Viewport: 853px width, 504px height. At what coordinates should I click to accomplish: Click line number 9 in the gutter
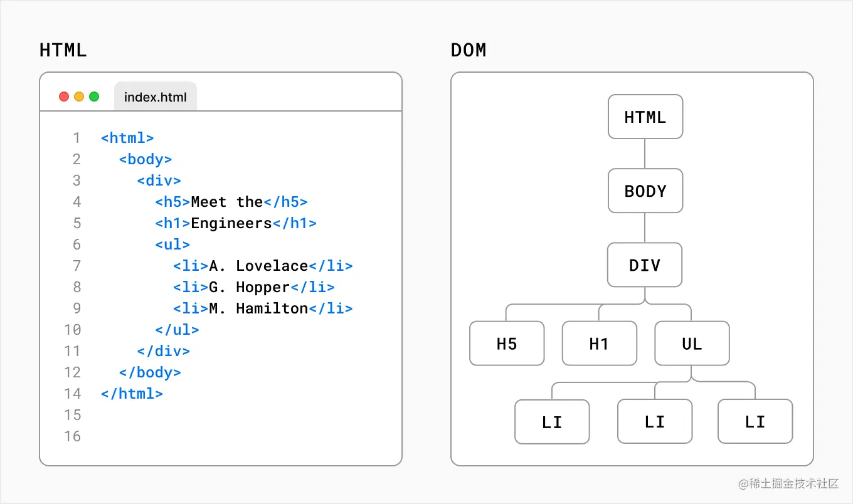tap(77, 308)
